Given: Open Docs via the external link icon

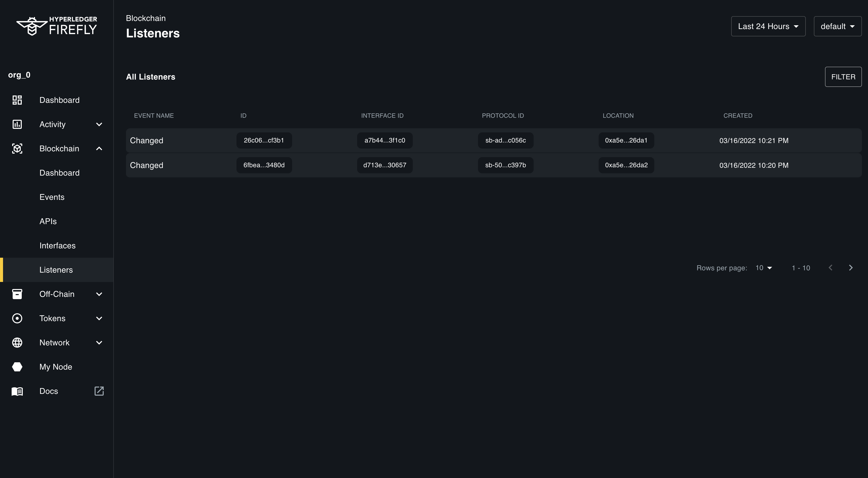Looking at the screenshot, I should [99, 391].
